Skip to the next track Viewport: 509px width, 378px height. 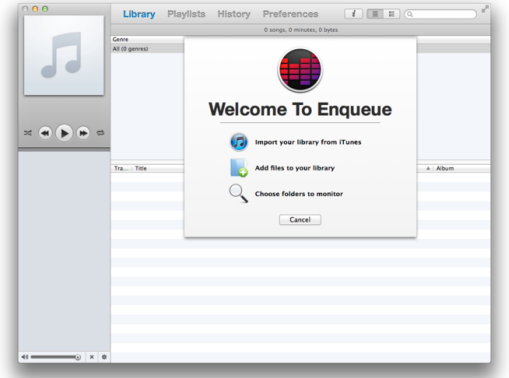pos(83,133)
